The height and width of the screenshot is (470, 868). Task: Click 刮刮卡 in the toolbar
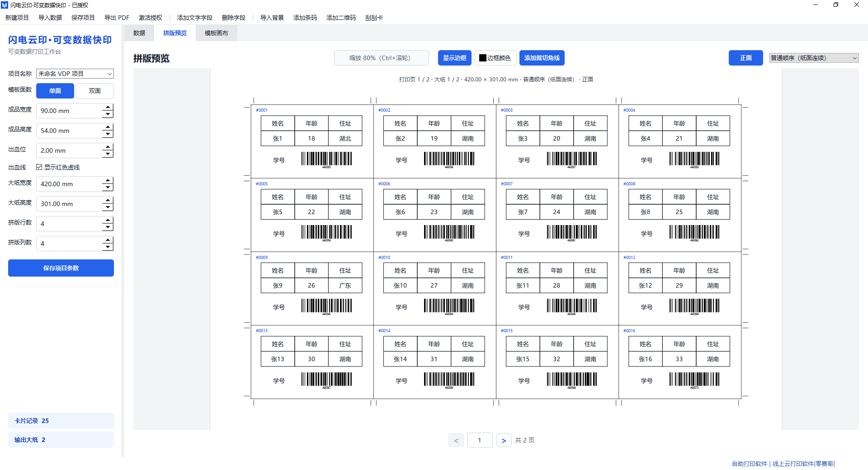[374, 18]
